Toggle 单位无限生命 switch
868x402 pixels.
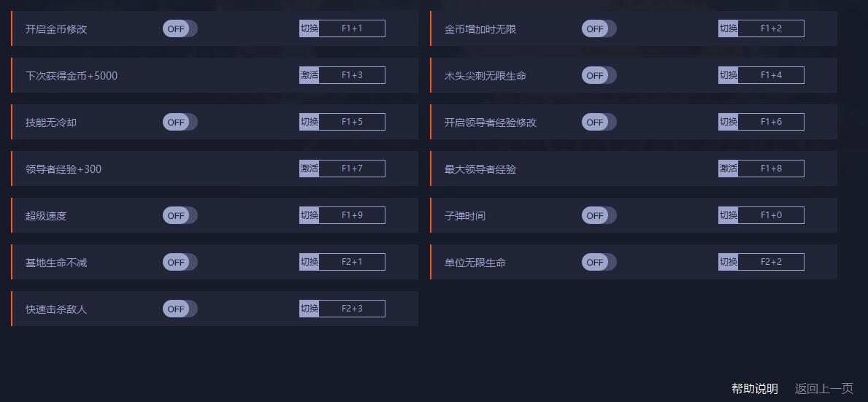click(x=599, y=263)
